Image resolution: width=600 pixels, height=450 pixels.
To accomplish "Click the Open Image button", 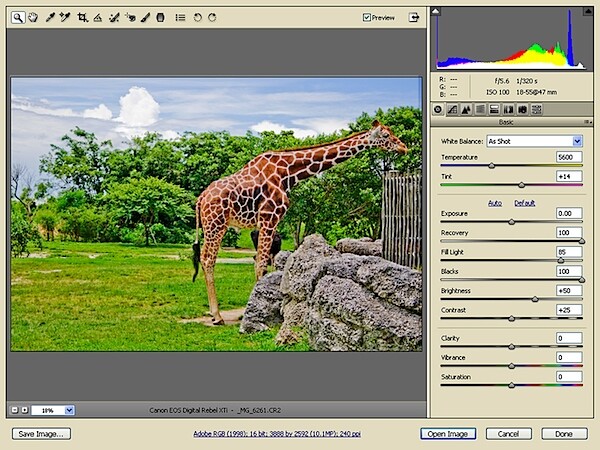I will (448, 434).
